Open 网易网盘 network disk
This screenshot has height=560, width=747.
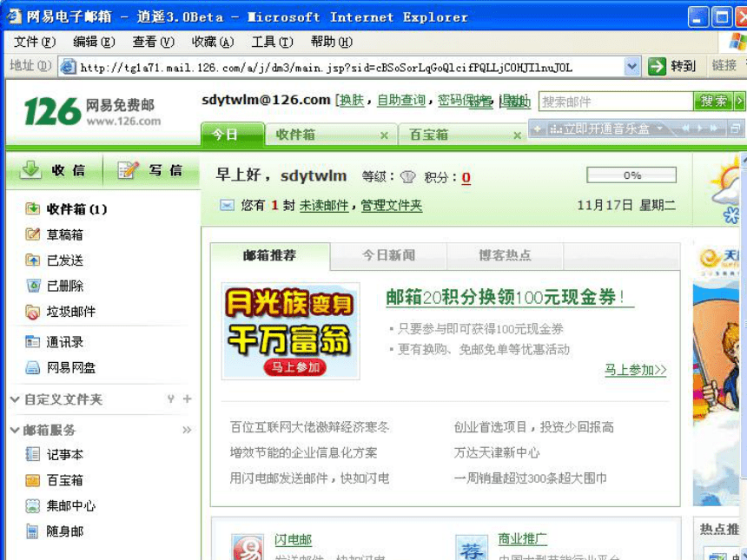coord(61,367)
